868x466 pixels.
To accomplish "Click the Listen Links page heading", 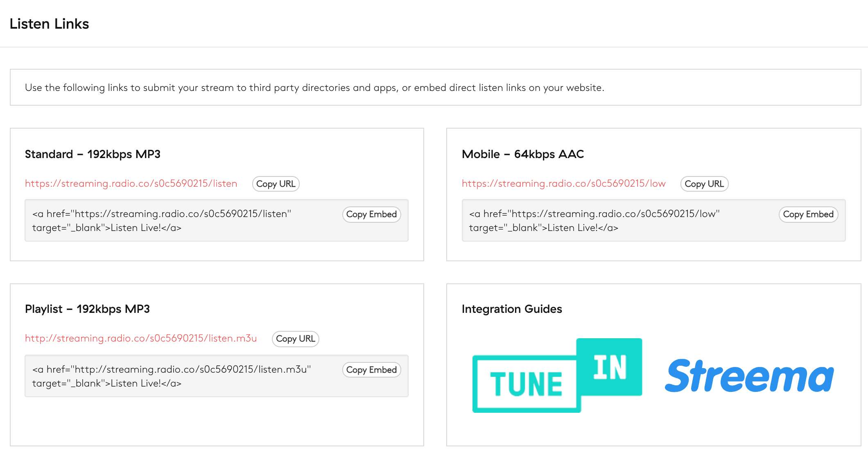I will [49, 24].
